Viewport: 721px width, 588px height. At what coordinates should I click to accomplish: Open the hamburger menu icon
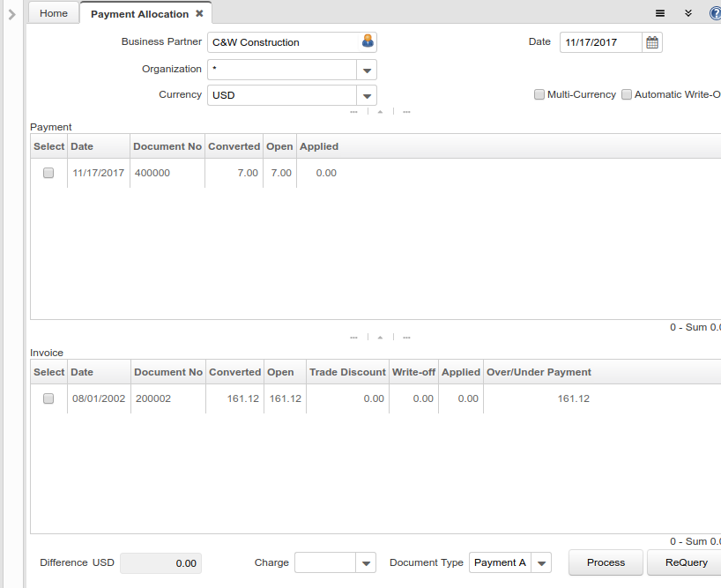point(660,13)
